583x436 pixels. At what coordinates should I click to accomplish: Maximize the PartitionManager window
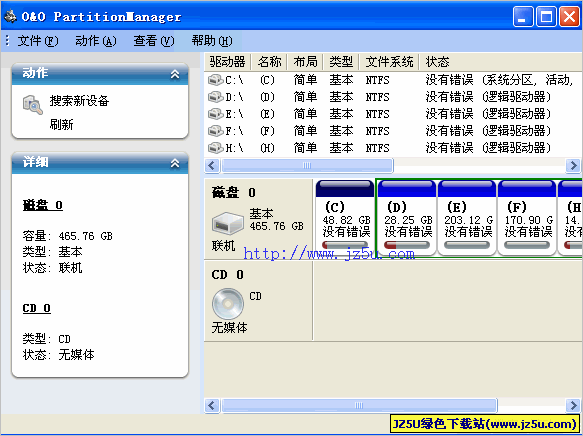pyautogui.click(x=546, y=16)
